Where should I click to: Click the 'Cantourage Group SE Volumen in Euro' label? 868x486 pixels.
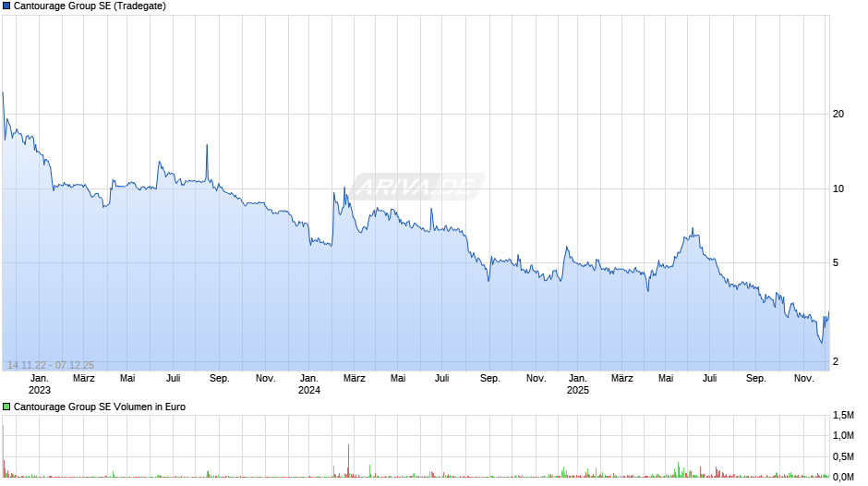click(x=100, y=407)
